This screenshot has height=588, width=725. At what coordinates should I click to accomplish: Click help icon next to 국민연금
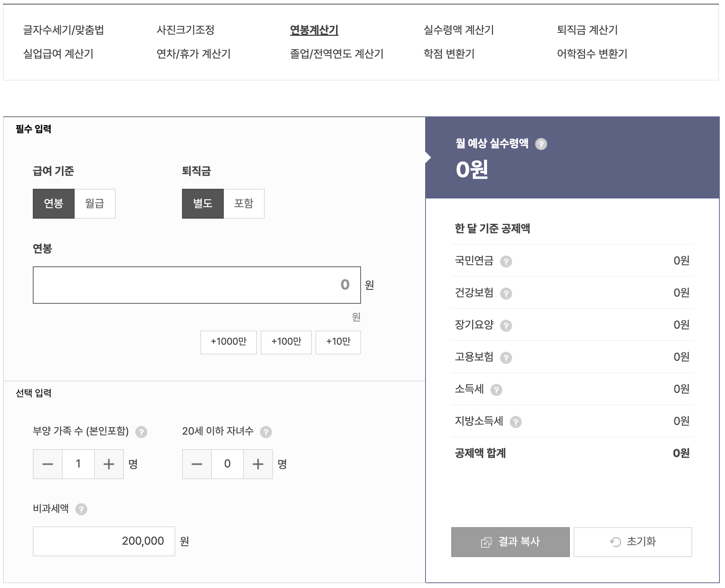click(x=506, y=262)
